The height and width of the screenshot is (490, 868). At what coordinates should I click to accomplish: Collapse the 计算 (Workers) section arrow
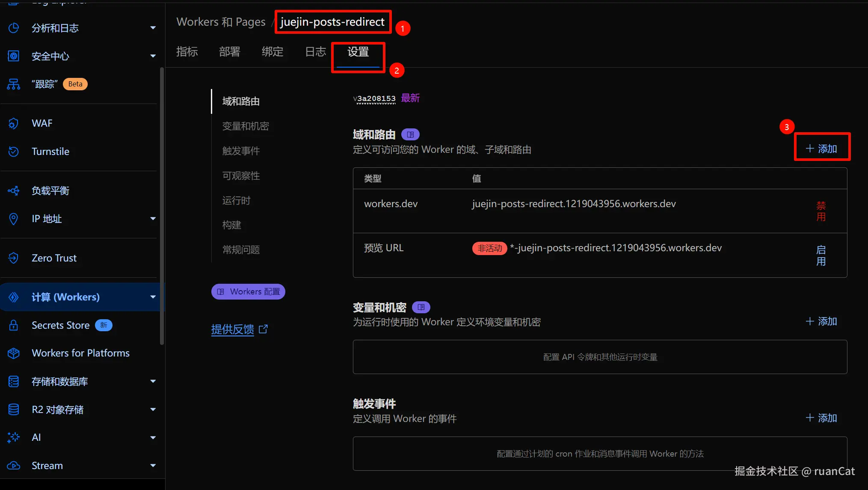(153, 297)
